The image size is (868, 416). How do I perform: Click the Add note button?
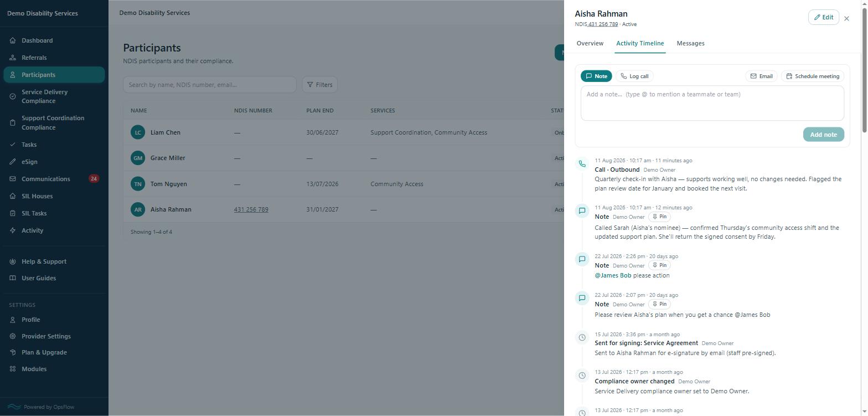click(823, 135)
